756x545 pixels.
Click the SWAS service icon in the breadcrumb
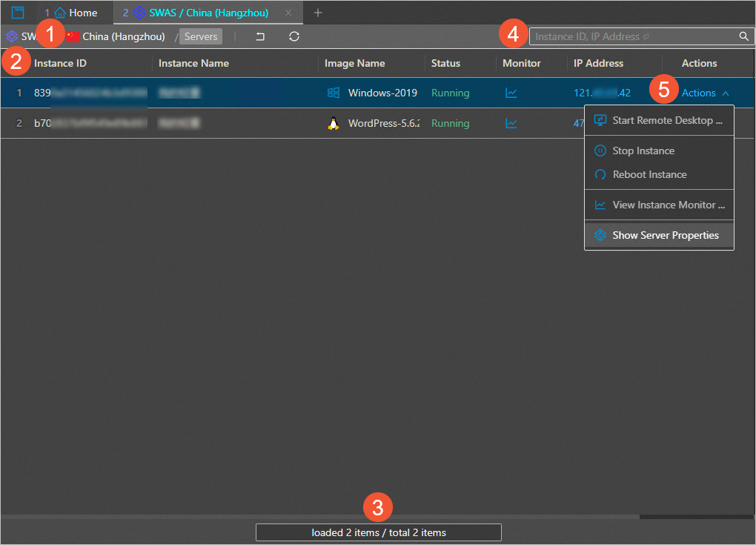click(x=11, y=36)
